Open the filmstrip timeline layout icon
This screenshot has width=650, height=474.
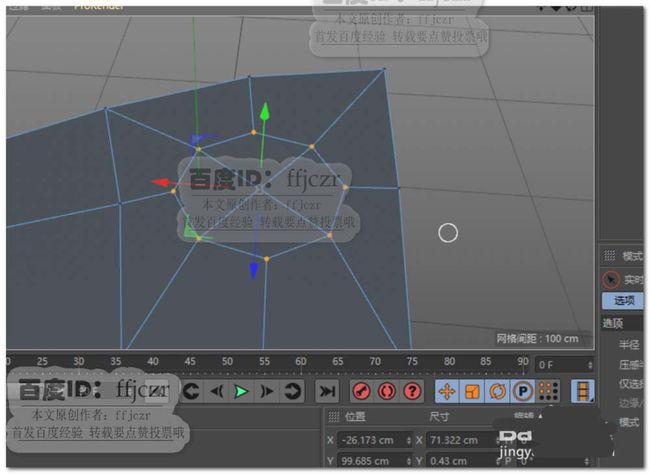(x=583, y=391)
